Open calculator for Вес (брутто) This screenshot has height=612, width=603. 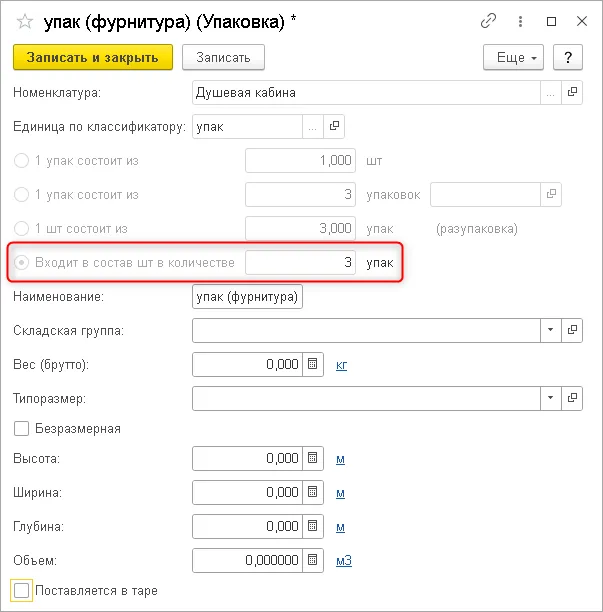pyautogui.click(x=313, y=365)
